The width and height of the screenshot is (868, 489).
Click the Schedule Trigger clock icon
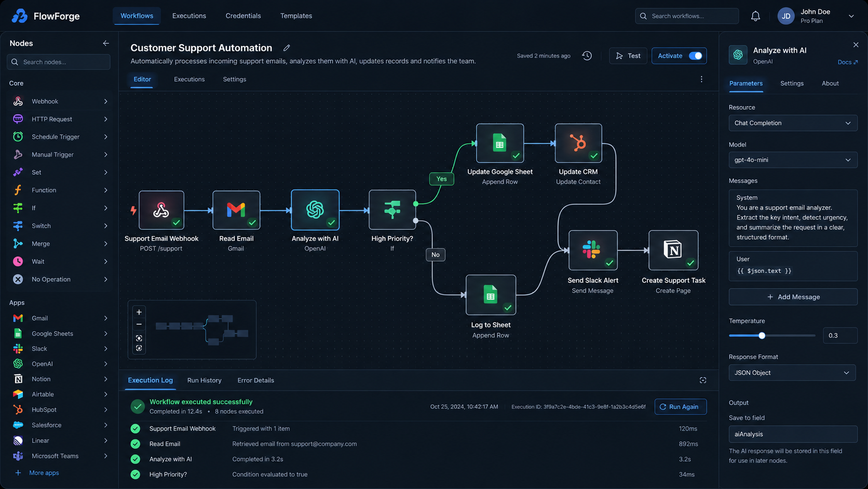(x=18, y=137)
